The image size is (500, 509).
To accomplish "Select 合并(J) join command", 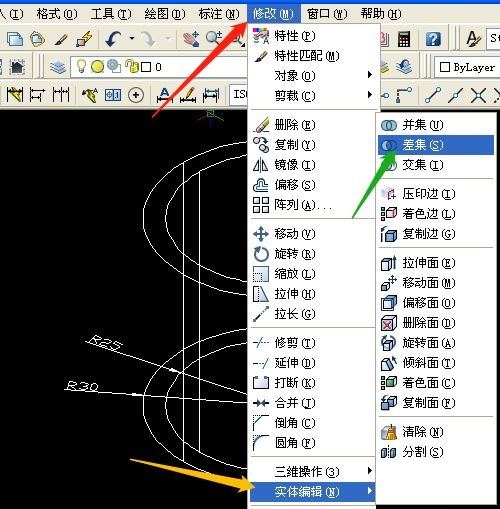I will (x=314, y=403).
